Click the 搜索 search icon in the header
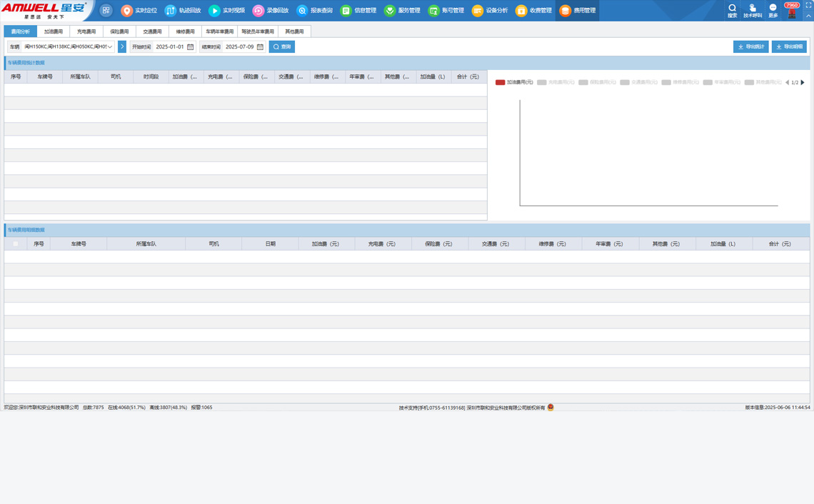This screenshot has width=814, height=504. [732, 10]
